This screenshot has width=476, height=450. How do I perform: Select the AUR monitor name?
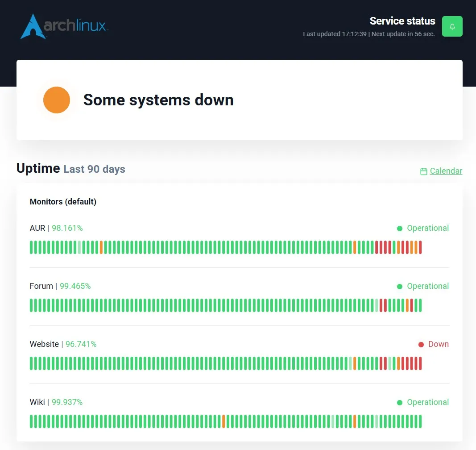tap(37, 228)
